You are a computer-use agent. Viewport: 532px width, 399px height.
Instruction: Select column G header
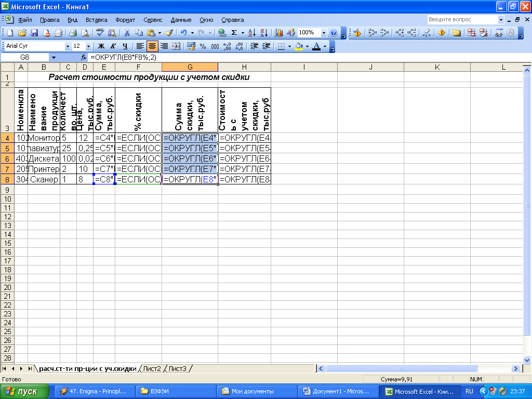click(x=190, y=67)
